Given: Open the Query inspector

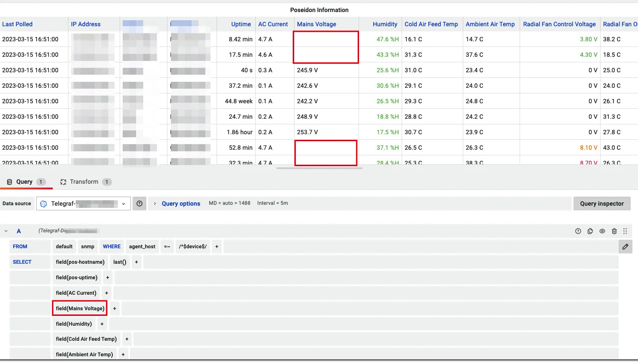Looking at the screenshot, I should pos(602,204).
